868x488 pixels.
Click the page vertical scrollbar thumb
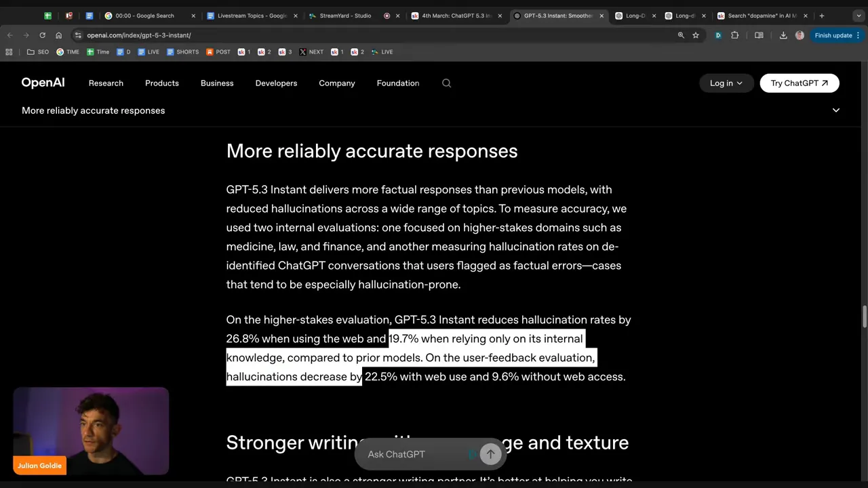coord(865,316)
